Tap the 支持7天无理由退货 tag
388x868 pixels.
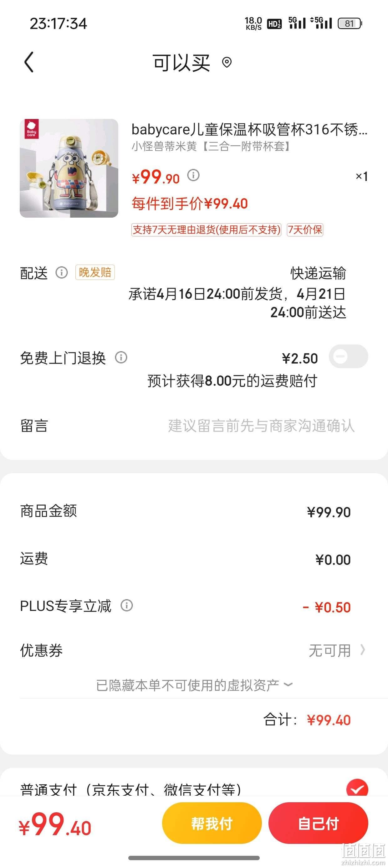pyautogui.click(x=206, y=230)
